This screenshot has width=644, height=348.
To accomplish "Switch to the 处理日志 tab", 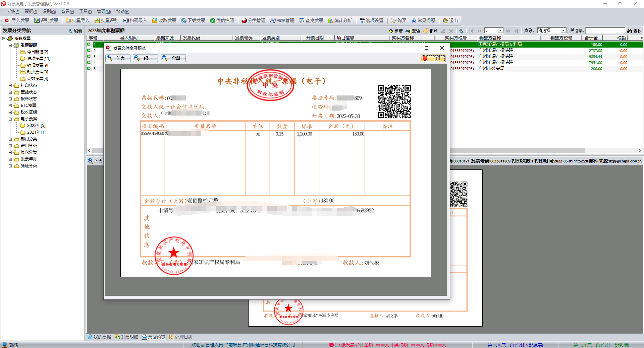I will (181, 337).
